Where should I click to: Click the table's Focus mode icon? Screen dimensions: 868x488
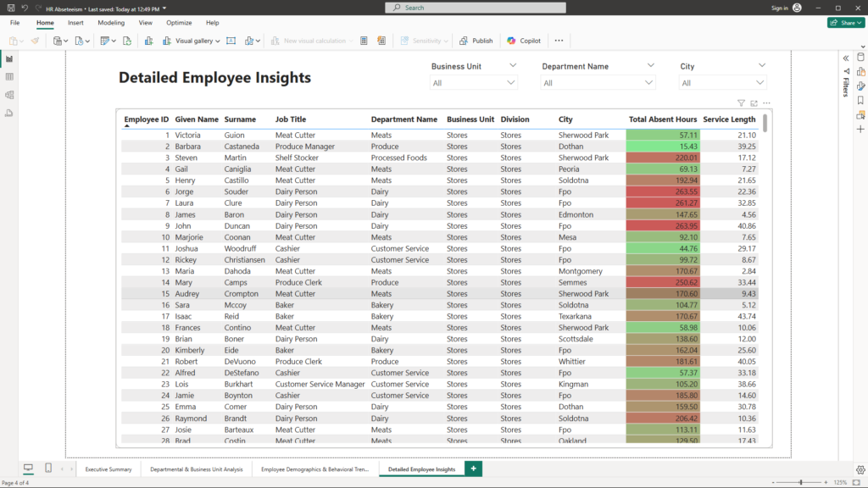(x=754, y=103)
